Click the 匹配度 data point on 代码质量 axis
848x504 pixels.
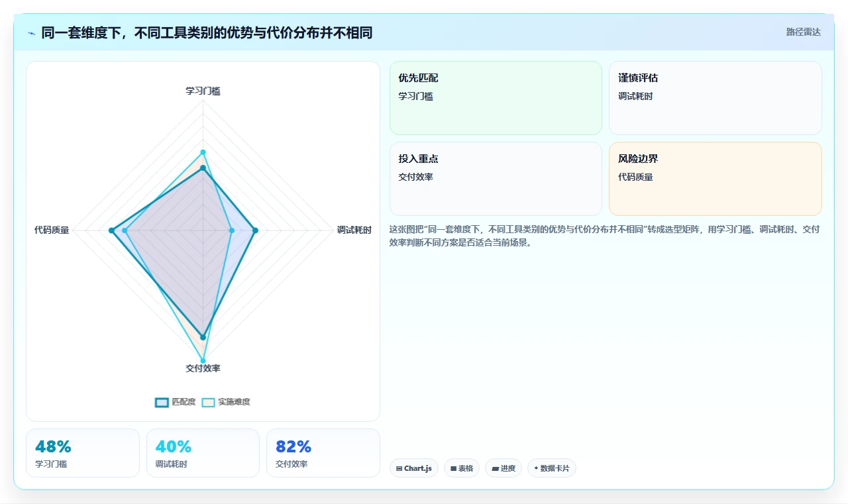[111, 230]
